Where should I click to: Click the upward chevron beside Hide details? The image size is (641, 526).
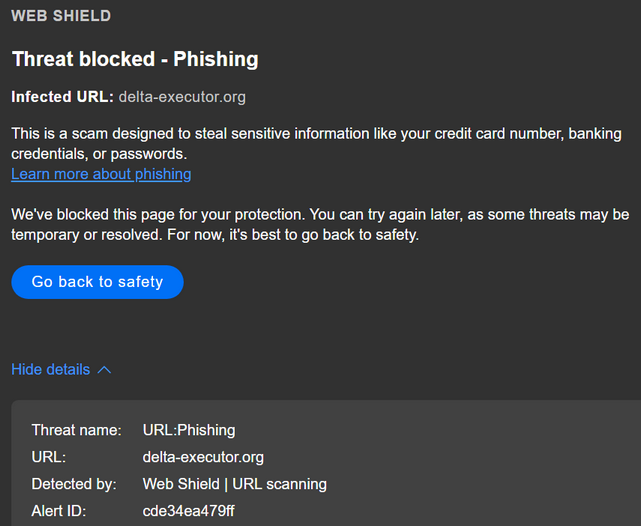point(104,370)
